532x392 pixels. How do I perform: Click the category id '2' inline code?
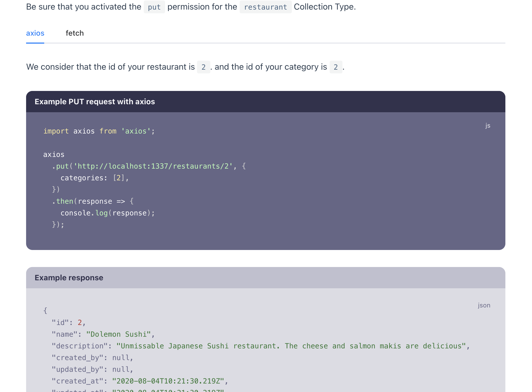[x=335, y=67]
